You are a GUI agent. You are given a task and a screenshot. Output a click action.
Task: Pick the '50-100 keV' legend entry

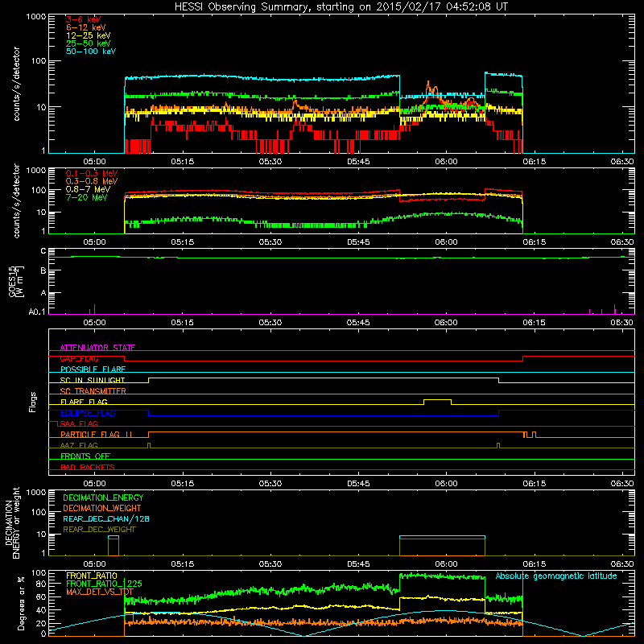coord(91,52)
